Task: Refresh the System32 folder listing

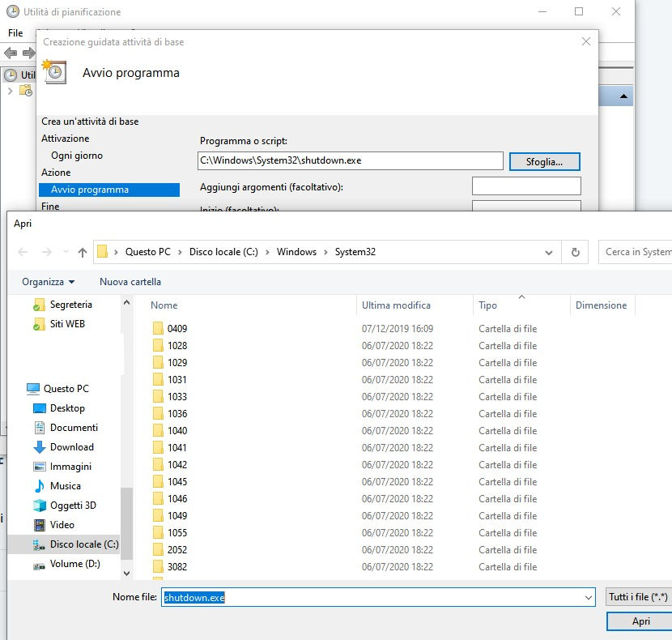Action: tap(575, 252)
